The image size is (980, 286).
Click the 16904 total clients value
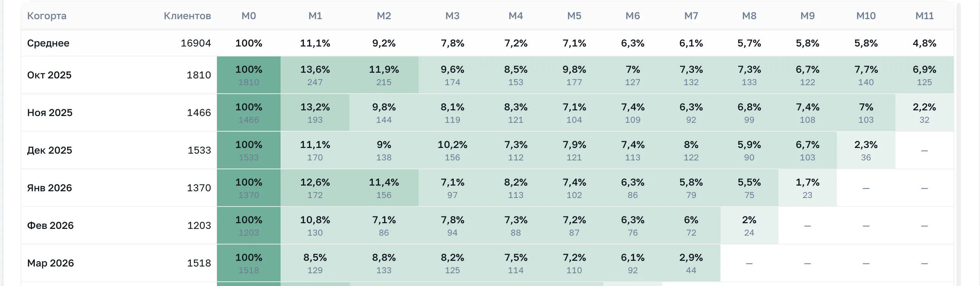196,43
